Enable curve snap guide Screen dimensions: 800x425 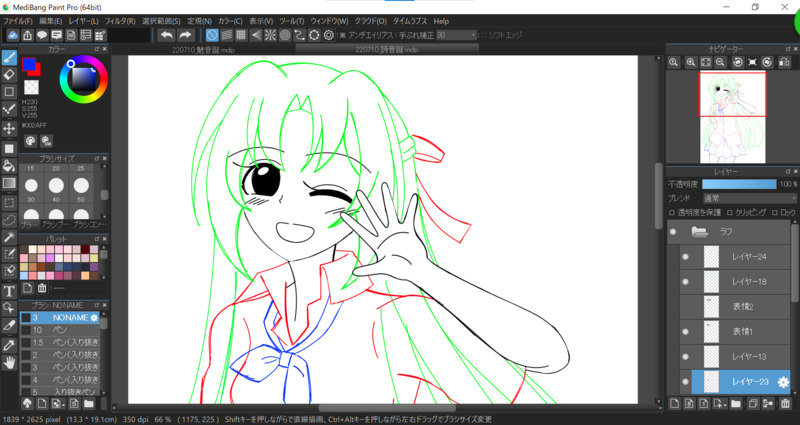pos(299,35)
